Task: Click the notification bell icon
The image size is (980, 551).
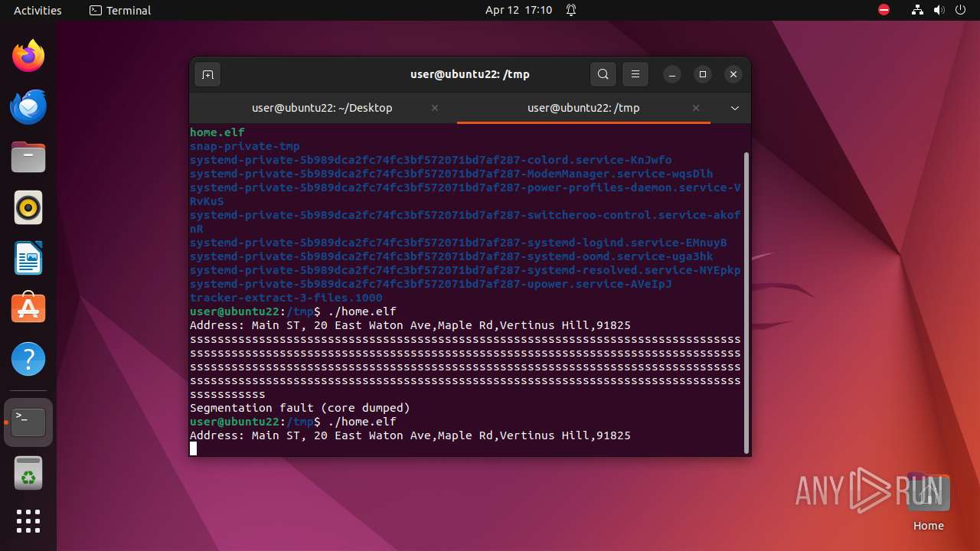Action: tap(571, 10)
